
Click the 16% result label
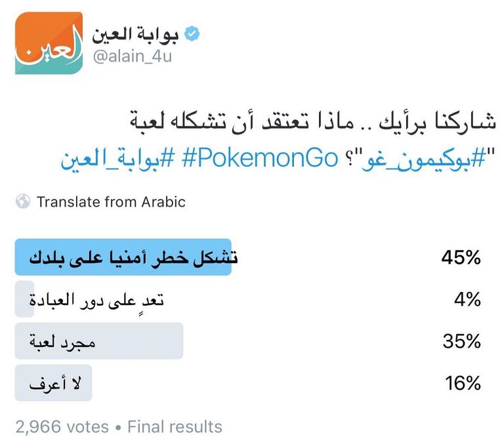click(461, 383)
